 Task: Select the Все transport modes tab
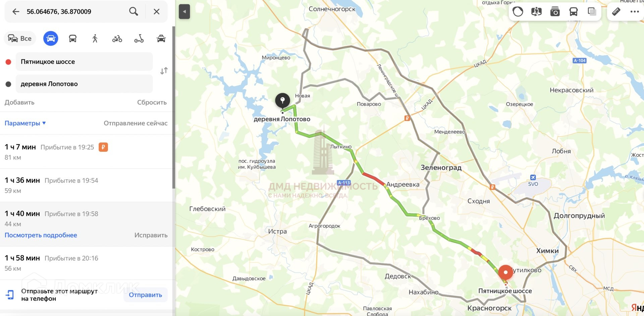click(20, 39)
